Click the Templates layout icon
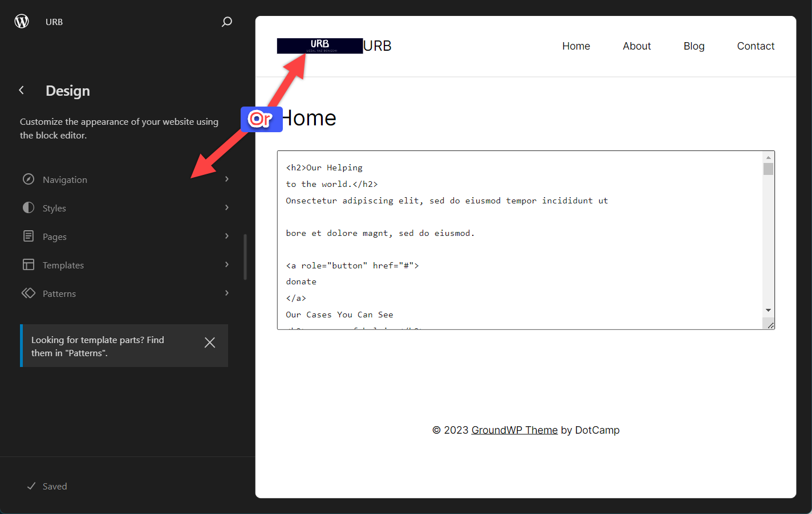The width and height of the screenshot is (812, 514). pyautogui.click(x=29, y=265)
